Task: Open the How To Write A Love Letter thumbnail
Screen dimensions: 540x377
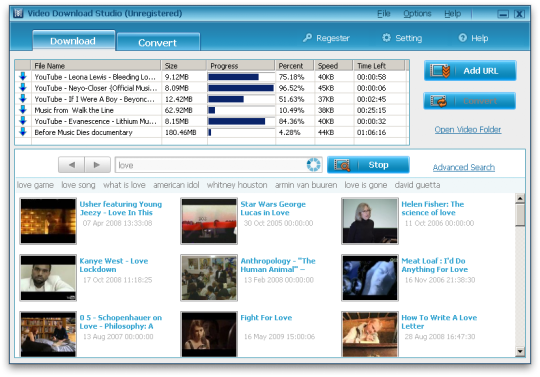Action: click(370, 334)
